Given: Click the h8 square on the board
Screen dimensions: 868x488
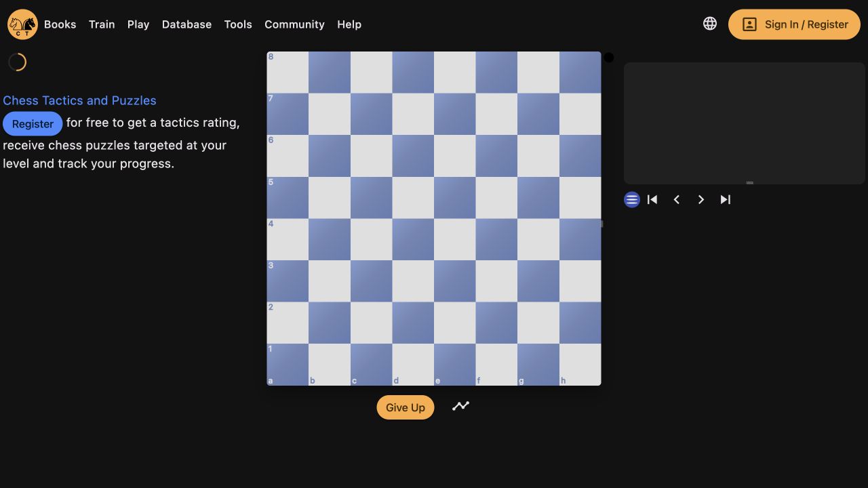Looking at the screenshot, I should point(580,73).
